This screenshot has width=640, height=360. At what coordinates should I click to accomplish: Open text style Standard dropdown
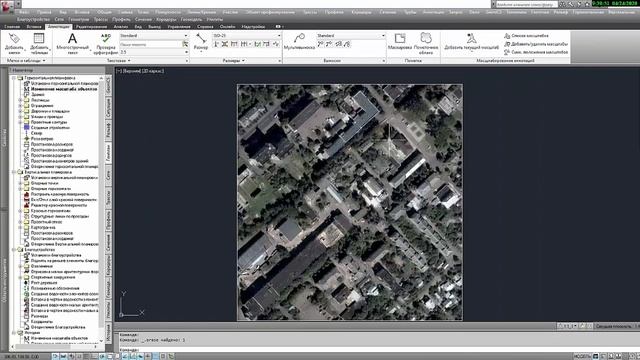(x=154, y=36)
